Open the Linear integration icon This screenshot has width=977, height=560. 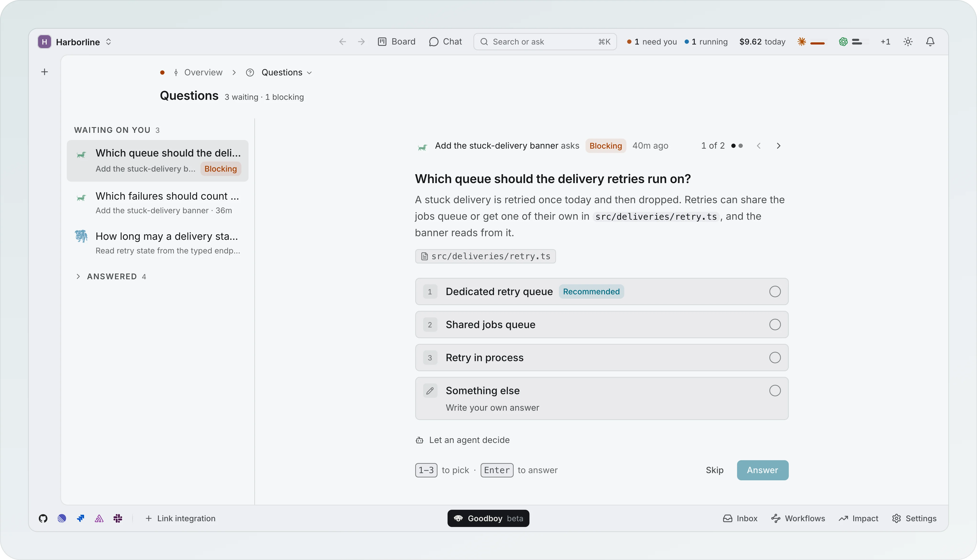pyautogui.click(x=62, y=518)
